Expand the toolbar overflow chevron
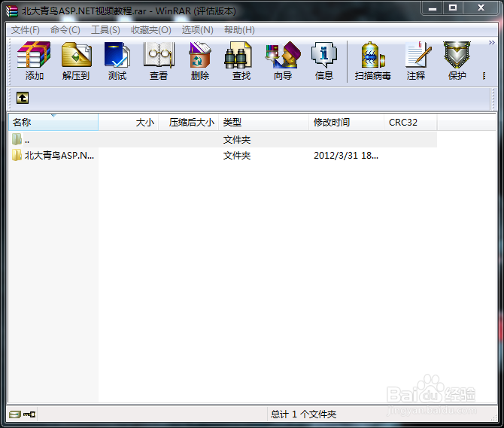 pos(491,42)
